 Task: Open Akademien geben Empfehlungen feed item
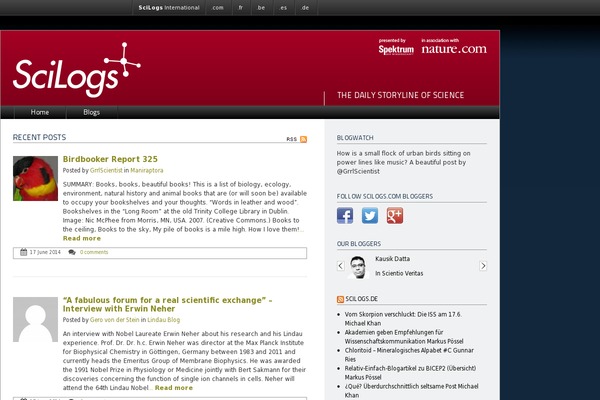click(x=404, y=336)
